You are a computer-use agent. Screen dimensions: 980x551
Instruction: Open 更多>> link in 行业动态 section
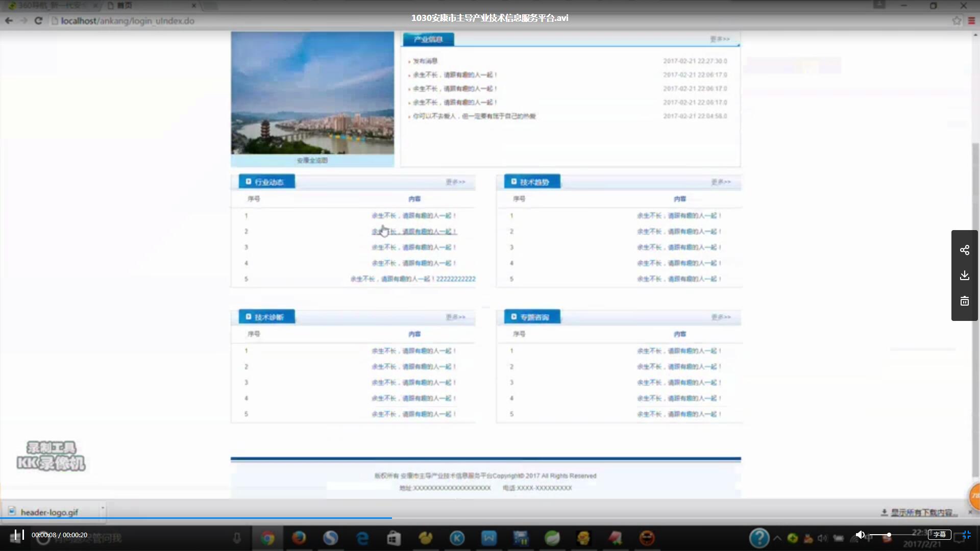tap(455, 182)
